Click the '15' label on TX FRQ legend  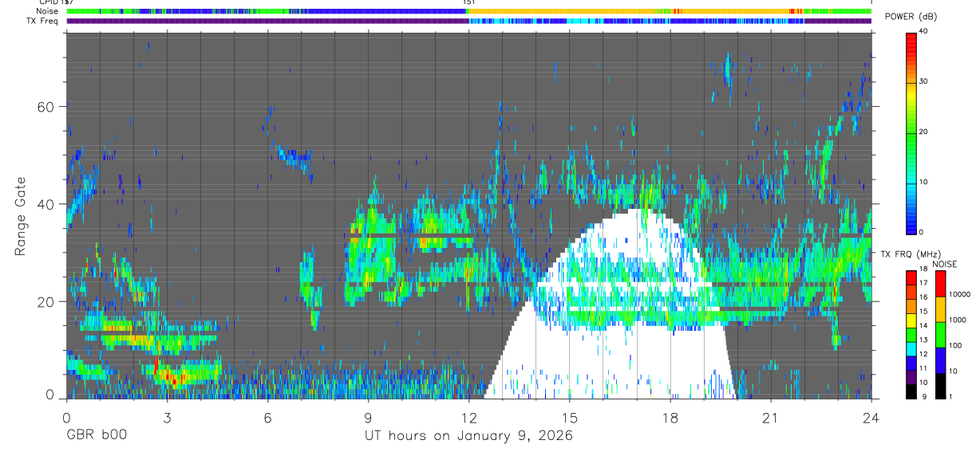[x=923, y=311]
